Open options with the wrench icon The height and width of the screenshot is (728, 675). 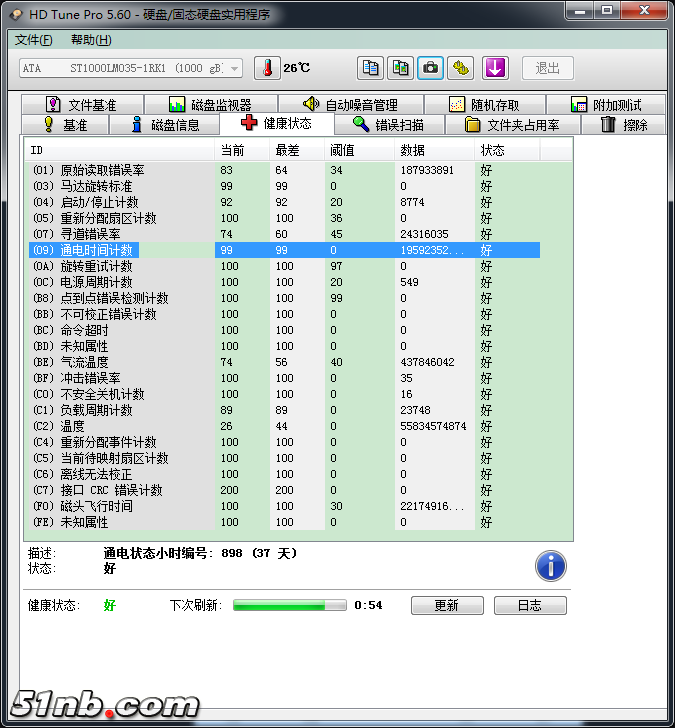point(460,68)
